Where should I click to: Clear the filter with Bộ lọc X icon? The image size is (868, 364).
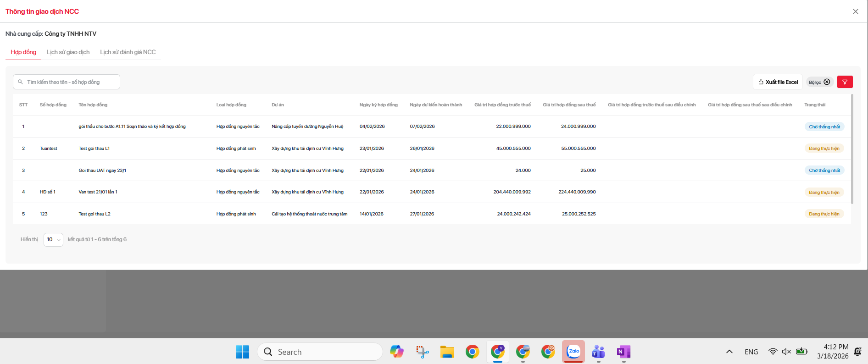(x=827, y=82)
